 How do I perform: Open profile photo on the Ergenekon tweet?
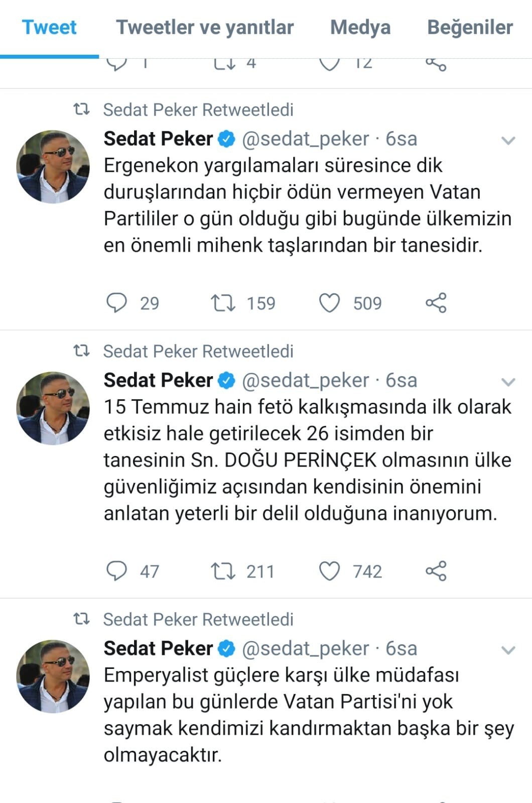[x=53, y=167]
